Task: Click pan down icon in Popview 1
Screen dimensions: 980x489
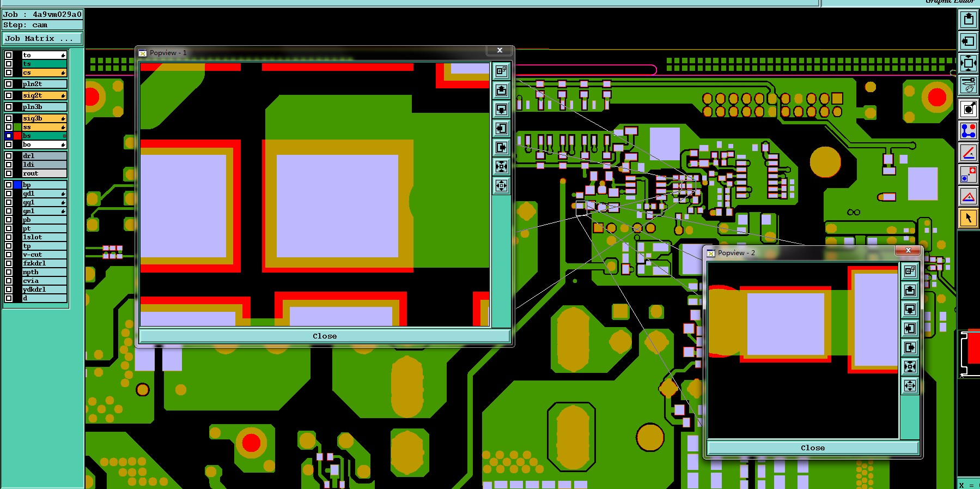Action: click(x=502, y=109)
